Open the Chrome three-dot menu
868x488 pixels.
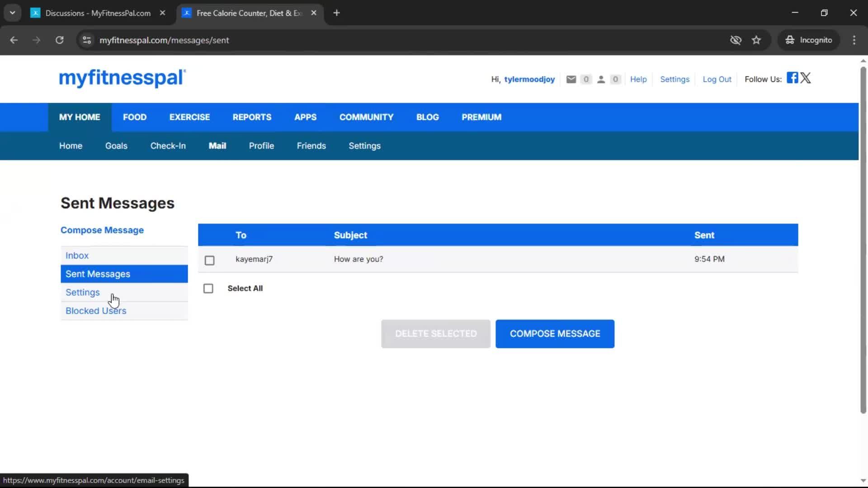[854, 40]
